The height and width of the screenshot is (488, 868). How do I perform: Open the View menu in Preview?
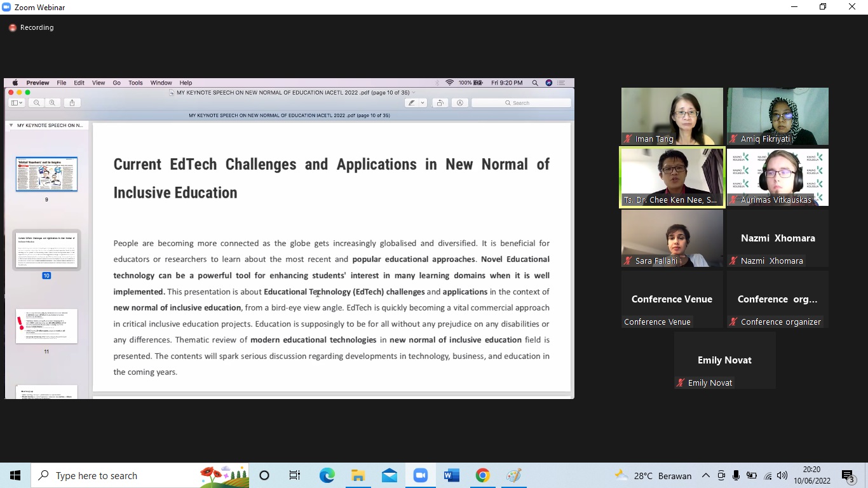pos(98,83)
